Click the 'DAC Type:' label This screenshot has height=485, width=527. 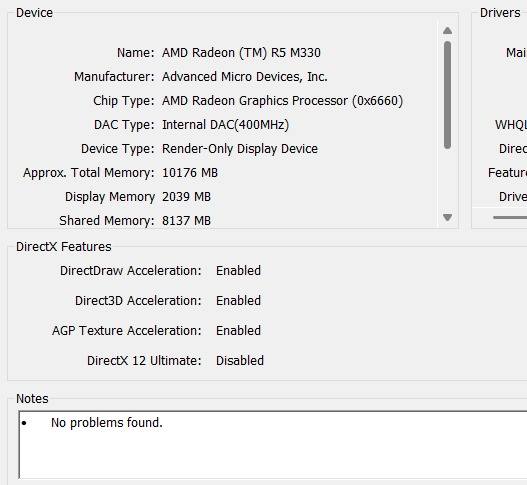(x=124, y=125)
